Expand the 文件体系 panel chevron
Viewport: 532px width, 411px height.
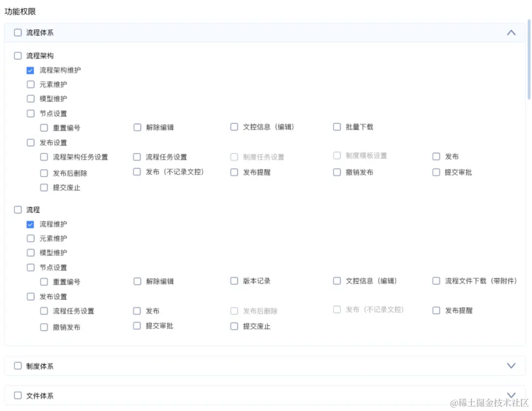tap(511, 395)
